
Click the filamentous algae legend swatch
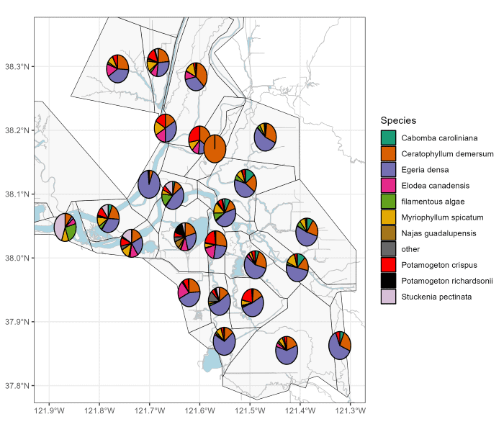pos(389,202)
